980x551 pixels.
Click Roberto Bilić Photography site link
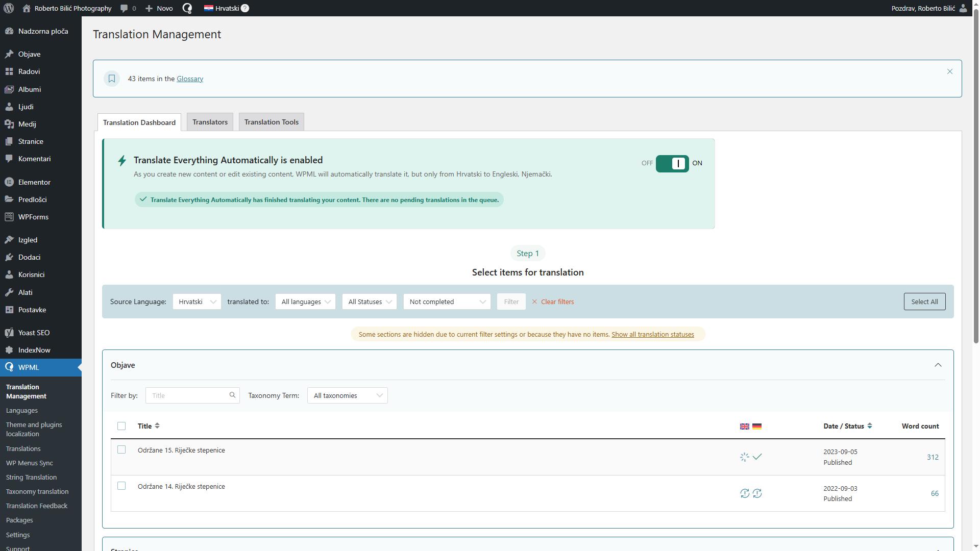pyautogui.click(x=67, y=8)
